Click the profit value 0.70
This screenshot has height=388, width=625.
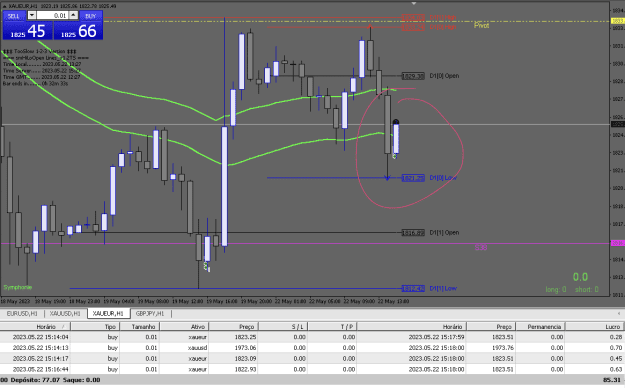(615, 348)
